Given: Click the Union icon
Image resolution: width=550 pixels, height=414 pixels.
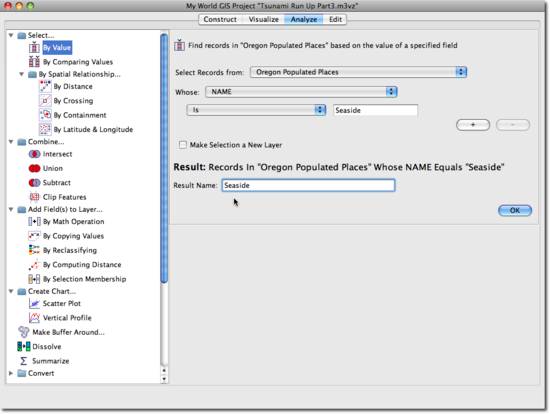Looking at the screenshot, I should (x=34, y=168).
